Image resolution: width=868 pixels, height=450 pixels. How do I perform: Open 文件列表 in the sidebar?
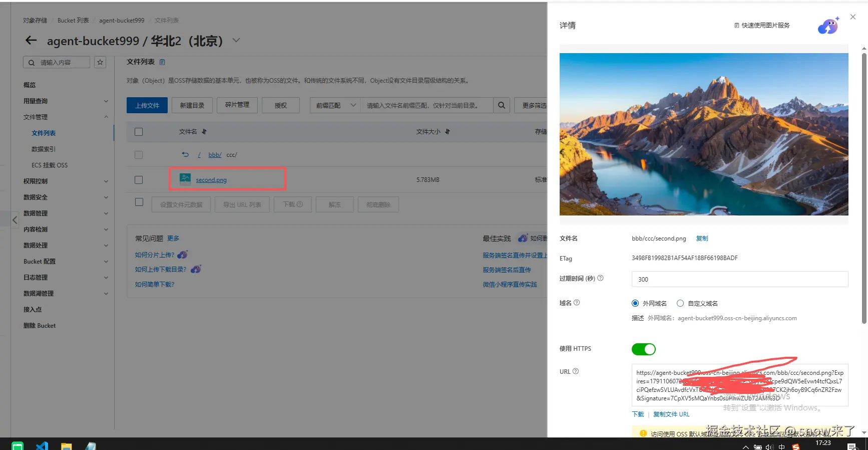point(44,133)
